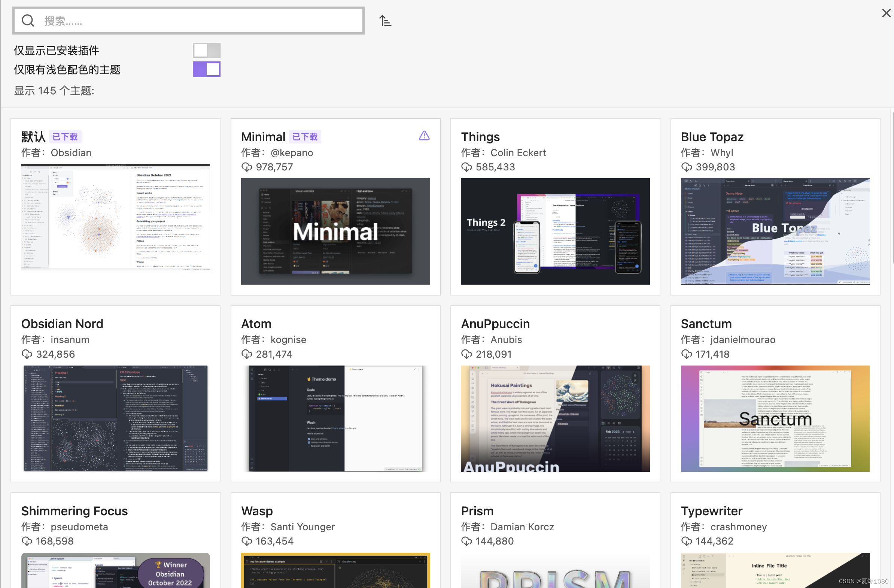Viewport: 894px width, 588px height.
Task: Click download icon on Sanctum card
Action: 686,354
